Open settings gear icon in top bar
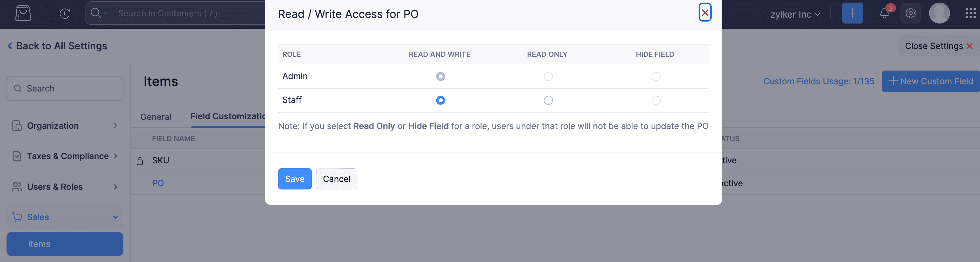The width and height of the screenshot is (980, 262). 910,13
